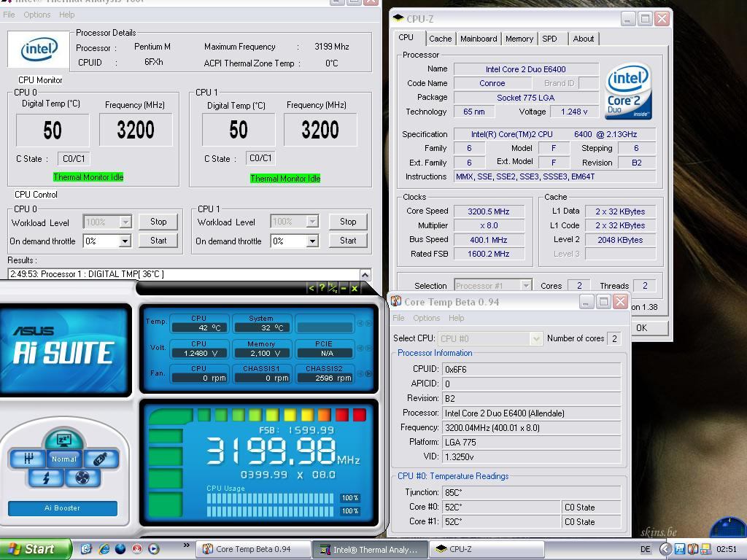Switch to Intel Thermal Analysis taskbar button
This screenshot has width=747, height=560.
tap(370, 549)
